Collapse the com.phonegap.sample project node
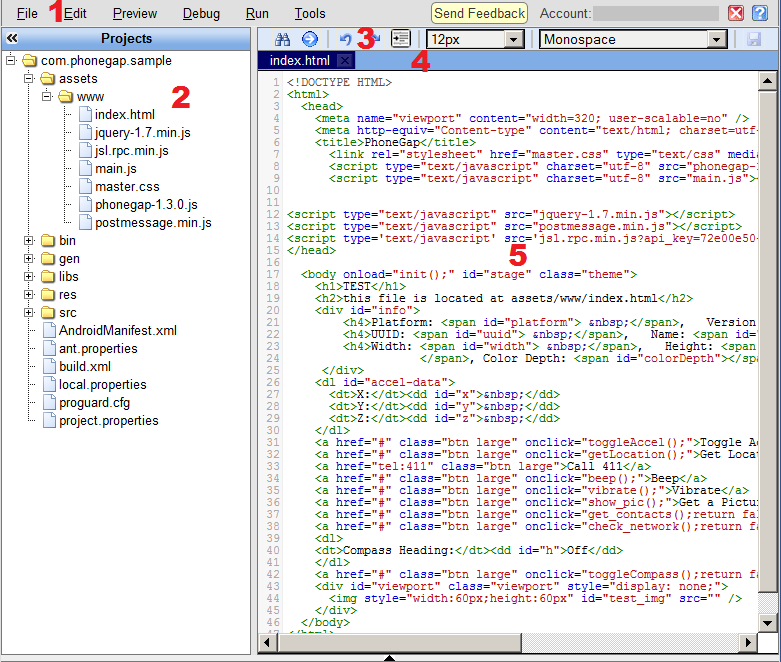781x662 pixels. pyautogui.click(x=11, y=60)
